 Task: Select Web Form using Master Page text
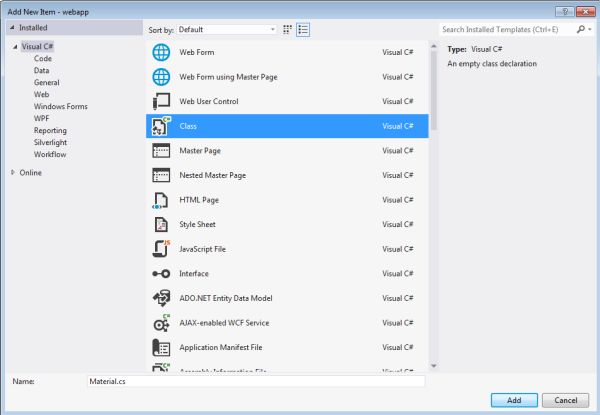pos(228,77)
